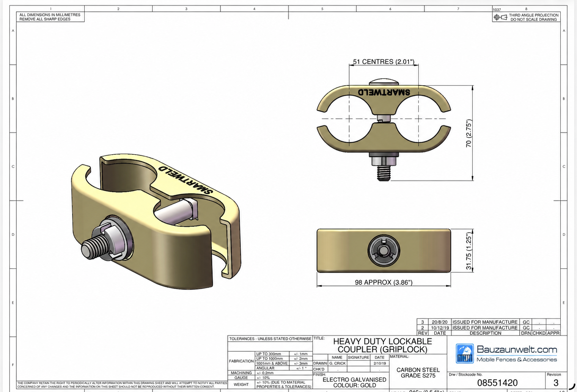Click the Revision number '3' in title block
This screenshot has width=577, height=392.
tap(556, 383)
